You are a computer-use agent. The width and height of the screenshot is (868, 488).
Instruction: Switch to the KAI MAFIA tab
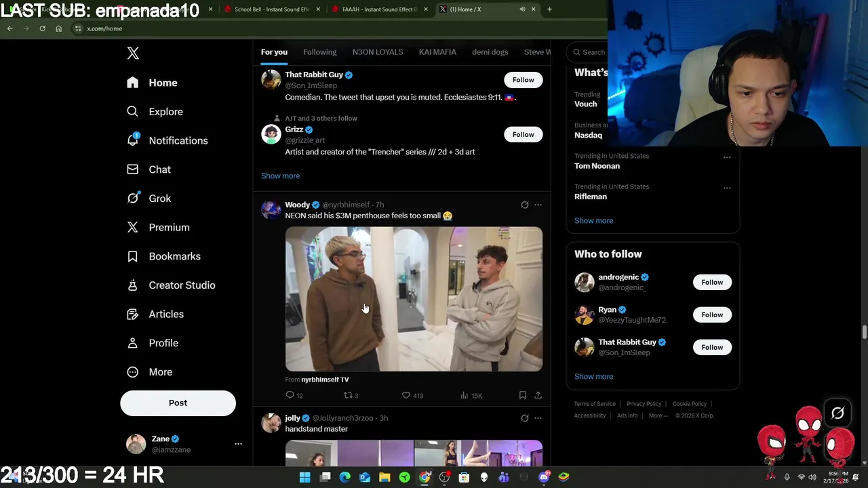point(437,52)
